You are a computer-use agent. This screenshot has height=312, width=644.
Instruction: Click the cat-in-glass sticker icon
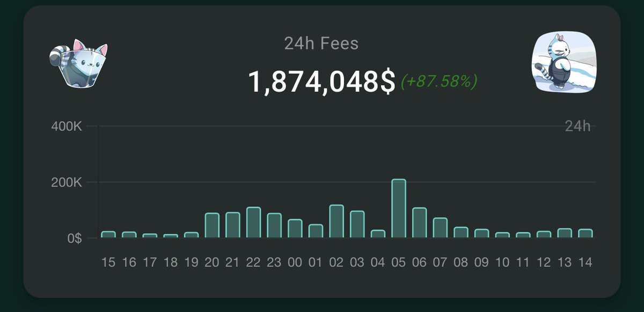click(x=78, y=63)
